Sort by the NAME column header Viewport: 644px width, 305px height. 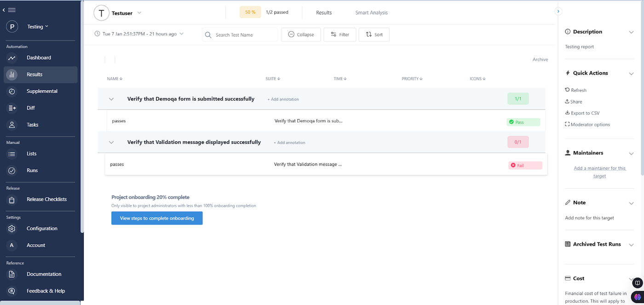pyautogui.click(x=115, y=79)
